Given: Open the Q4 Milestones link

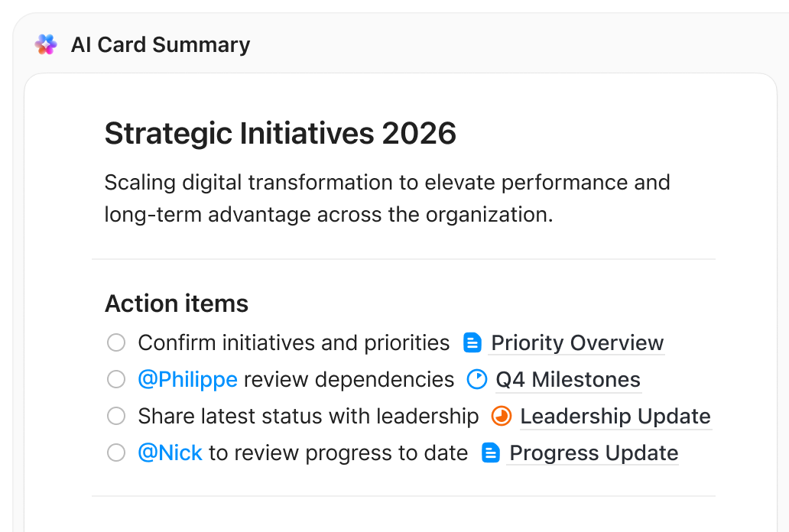Looking at the screenshot, I should pyautogui.click(x=568, y=379).
